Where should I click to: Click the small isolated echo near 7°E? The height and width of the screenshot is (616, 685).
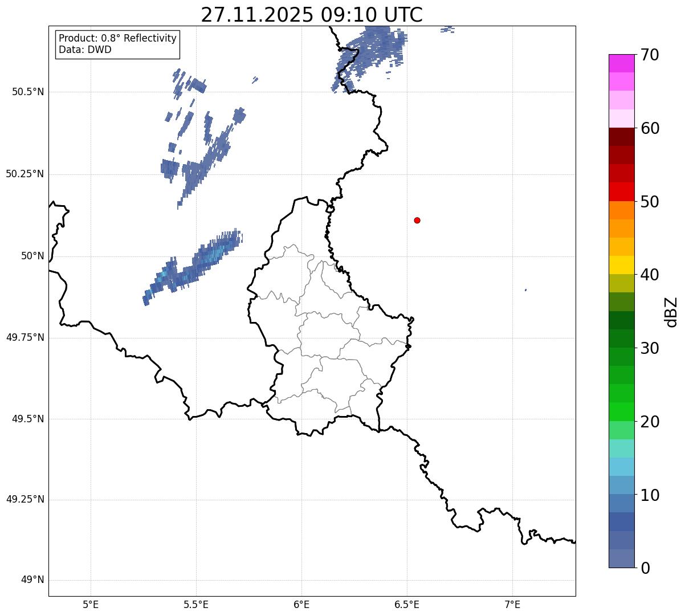525,290
